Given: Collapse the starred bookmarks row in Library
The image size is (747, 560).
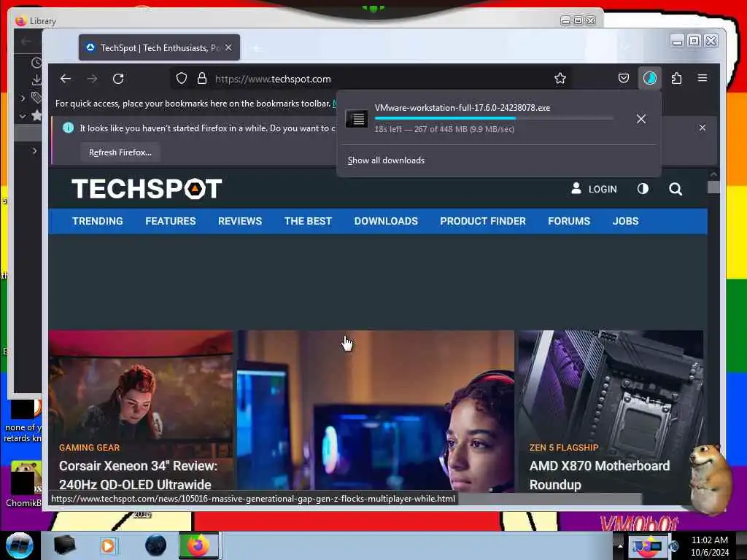Looking at the screenshot, I should pyautogui.click(x=23, y=116).
